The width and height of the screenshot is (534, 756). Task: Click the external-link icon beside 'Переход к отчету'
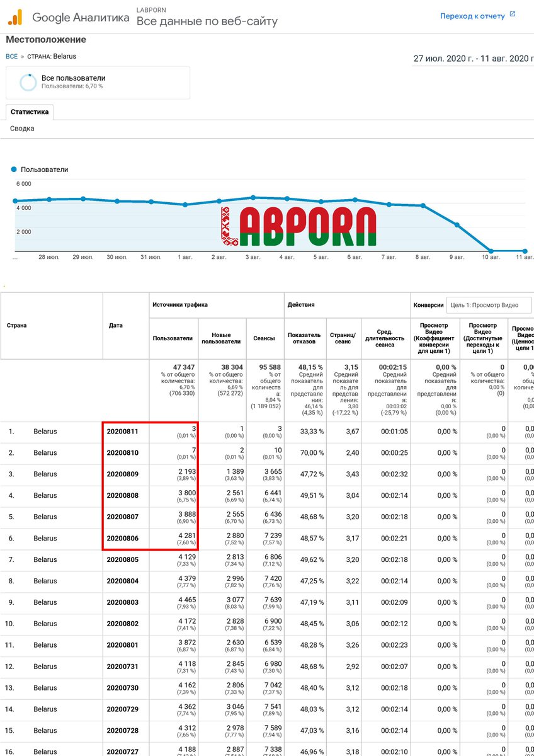click(x=512, y=14)
